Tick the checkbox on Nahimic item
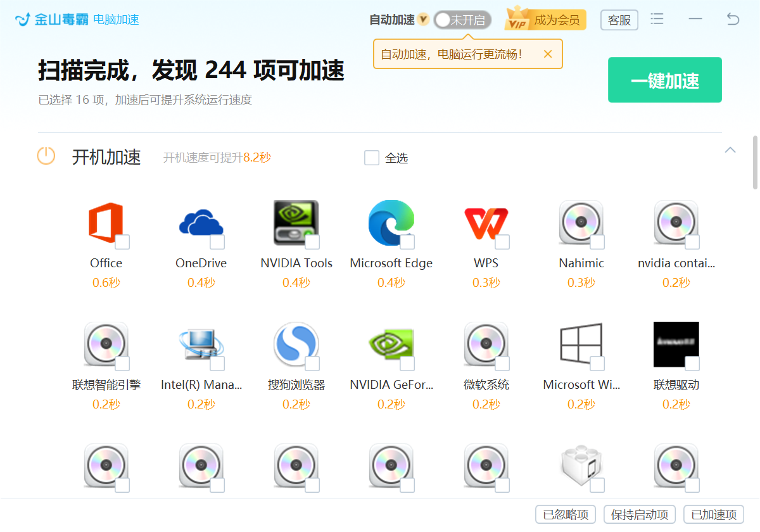The width and height of the screenshot is (760, 532). point(597,242)
